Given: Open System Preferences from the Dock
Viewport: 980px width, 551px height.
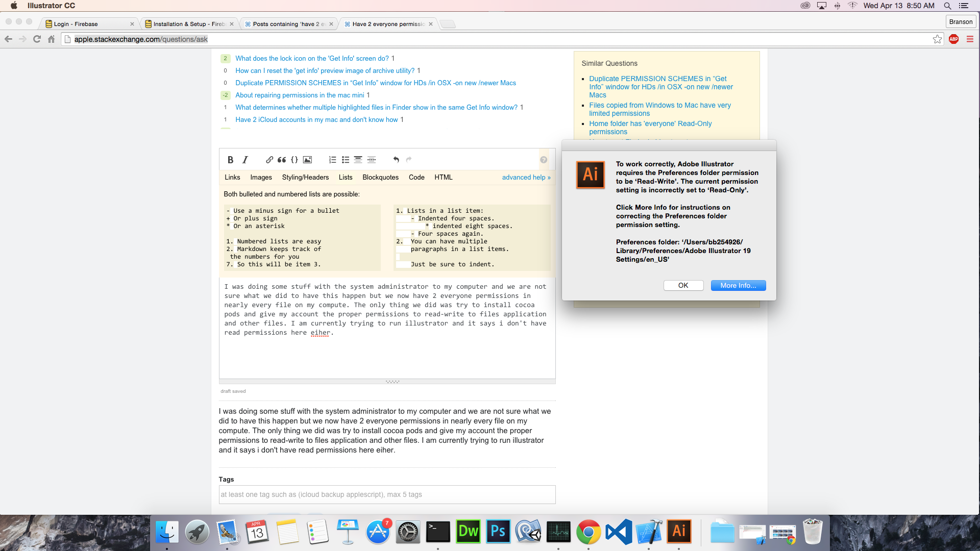Looking at the screenshot, I should point(408,532).
